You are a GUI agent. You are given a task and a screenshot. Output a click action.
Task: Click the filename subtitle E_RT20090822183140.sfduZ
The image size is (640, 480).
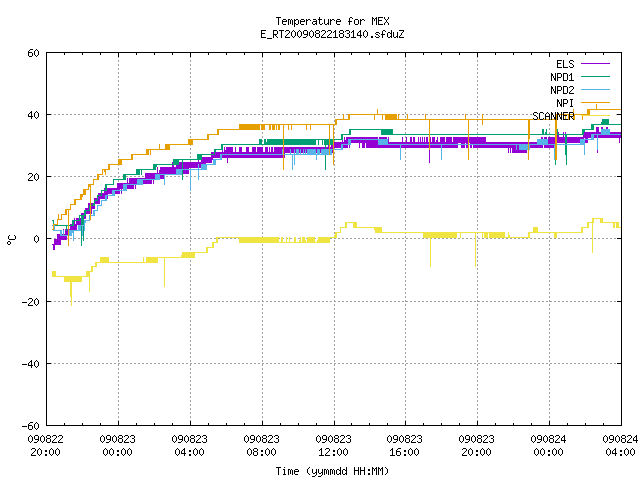[332, 34]
